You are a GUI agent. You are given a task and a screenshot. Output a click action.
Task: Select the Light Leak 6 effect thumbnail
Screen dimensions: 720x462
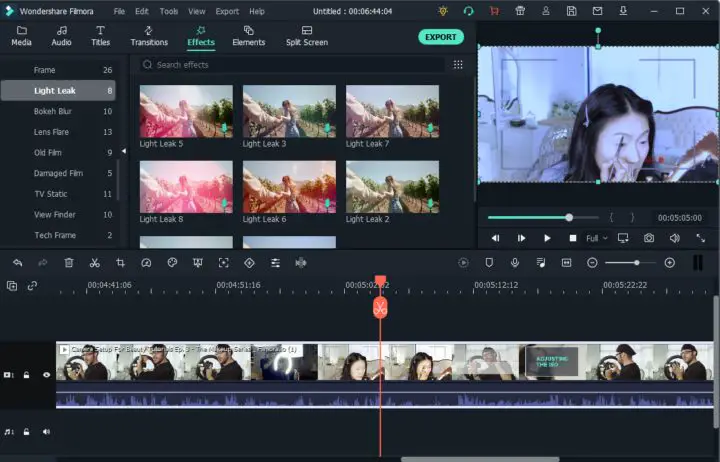point(289,187)
